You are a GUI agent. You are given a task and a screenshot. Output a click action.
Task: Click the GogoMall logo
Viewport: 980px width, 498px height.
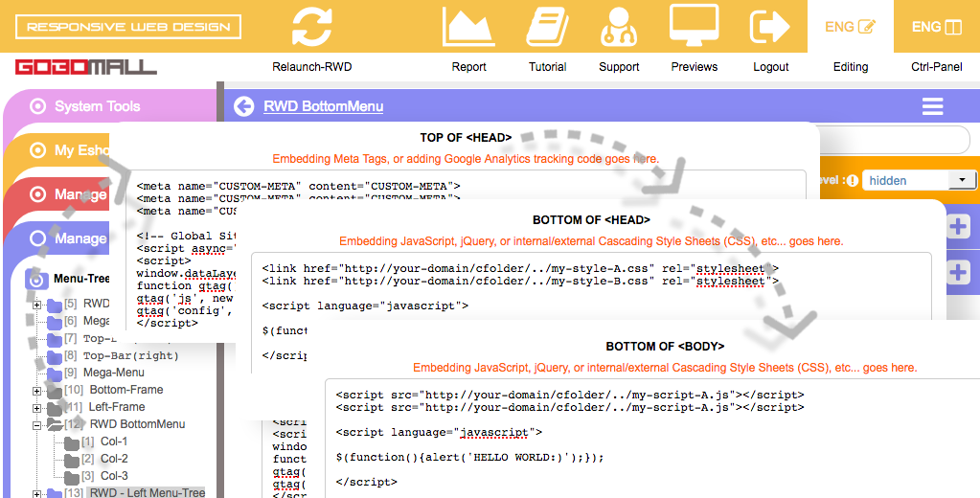(86, 67)
